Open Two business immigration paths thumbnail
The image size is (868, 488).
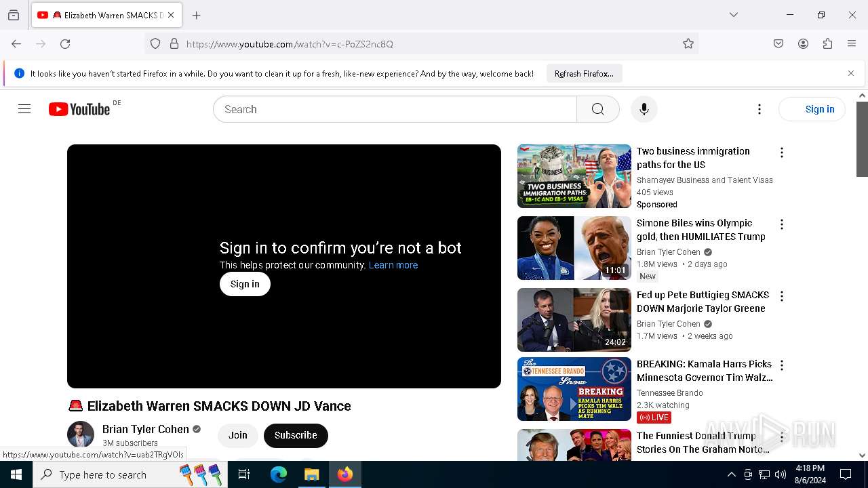pyautogui.click(x=574, y=176)
